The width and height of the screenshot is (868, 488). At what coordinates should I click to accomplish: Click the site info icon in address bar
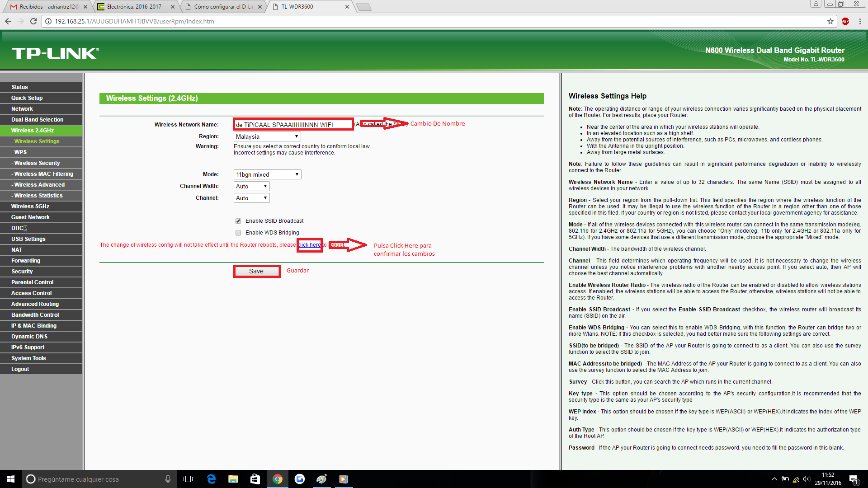tap(48, 21)
